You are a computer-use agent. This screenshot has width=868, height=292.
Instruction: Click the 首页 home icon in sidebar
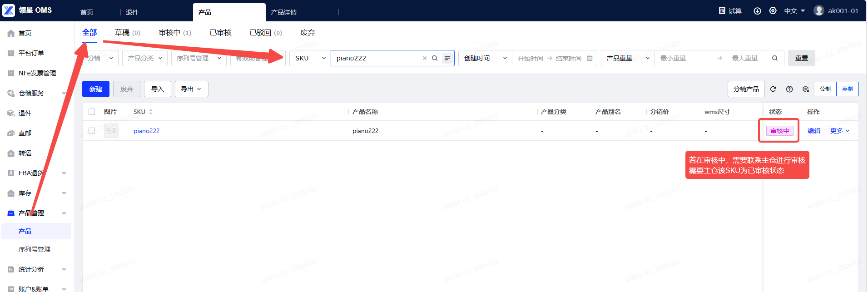[11, 33]
